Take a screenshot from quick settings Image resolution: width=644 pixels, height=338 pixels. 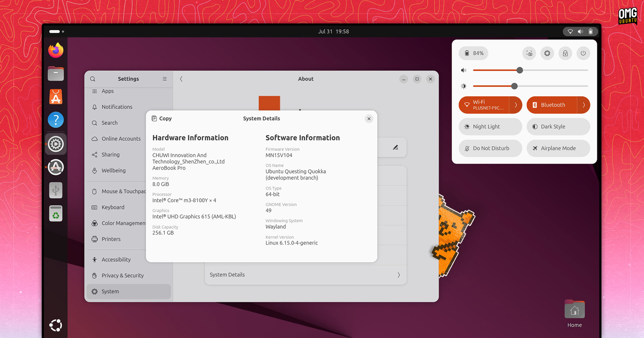529,53
